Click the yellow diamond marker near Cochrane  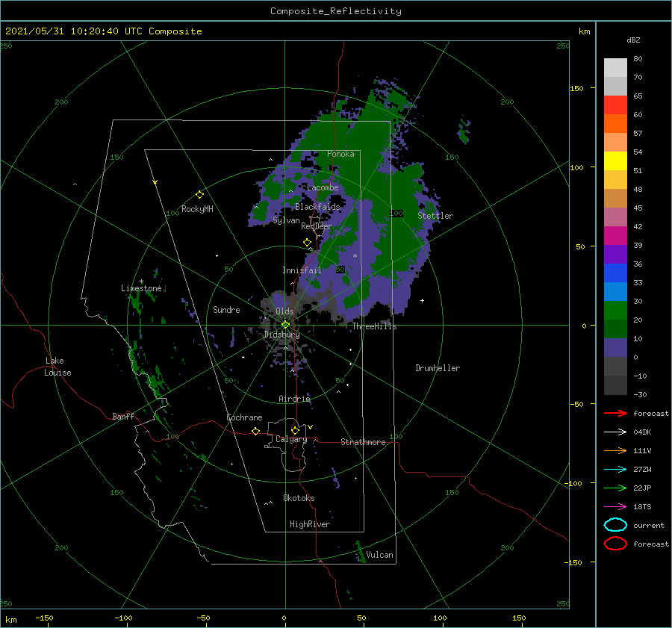click(256, 431)
